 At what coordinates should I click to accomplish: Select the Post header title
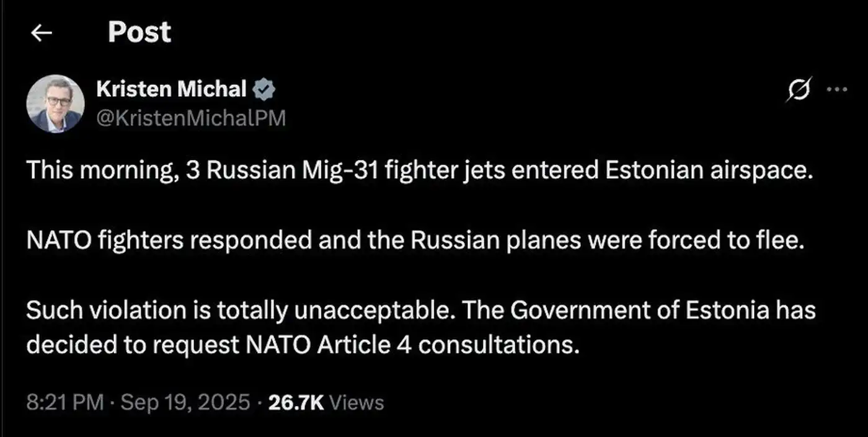pyautogui.click(x=139, y=32)
